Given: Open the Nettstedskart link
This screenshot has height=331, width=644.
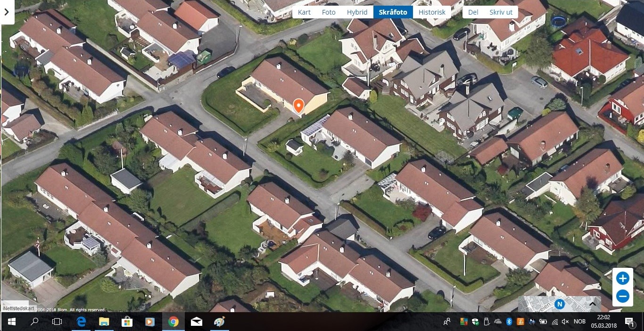Looking at the screenshot, I should (15, 308).
